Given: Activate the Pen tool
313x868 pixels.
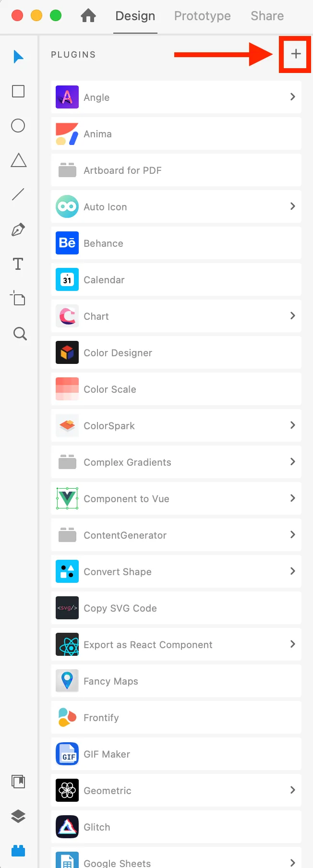Looking at the screenshot, I should coord(18,229).
